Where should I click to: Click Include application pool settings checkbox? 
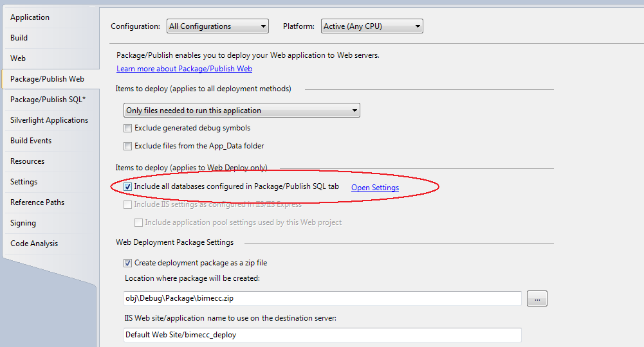coord(139,222)
